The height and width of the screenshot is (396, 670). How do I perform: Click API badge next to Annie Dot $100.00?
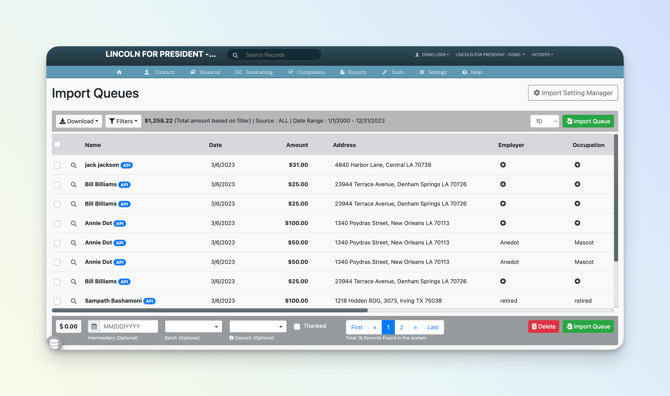coord(120,223)
